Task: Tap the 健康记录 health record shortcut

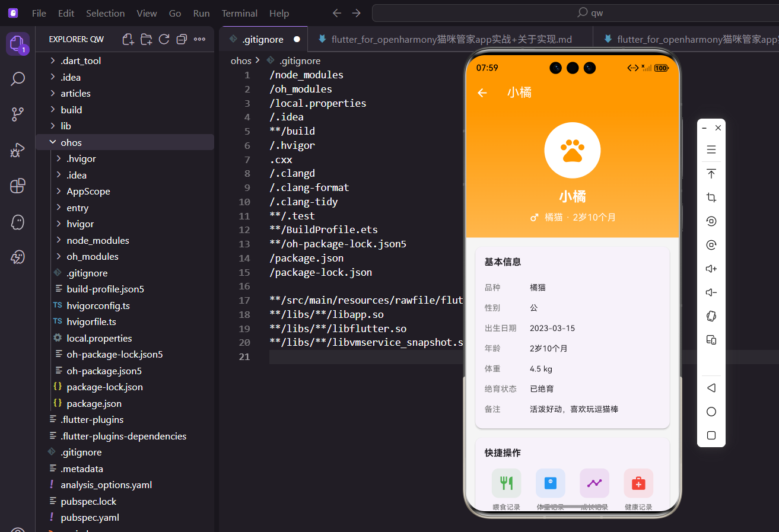Action: (638, 489)
